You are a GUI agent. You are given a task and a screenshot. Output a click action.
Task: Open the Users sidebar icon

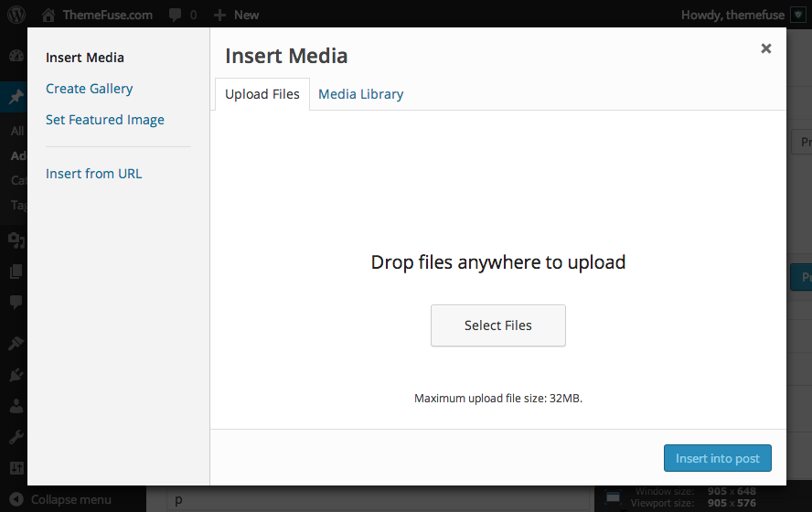tap(16, 406)
